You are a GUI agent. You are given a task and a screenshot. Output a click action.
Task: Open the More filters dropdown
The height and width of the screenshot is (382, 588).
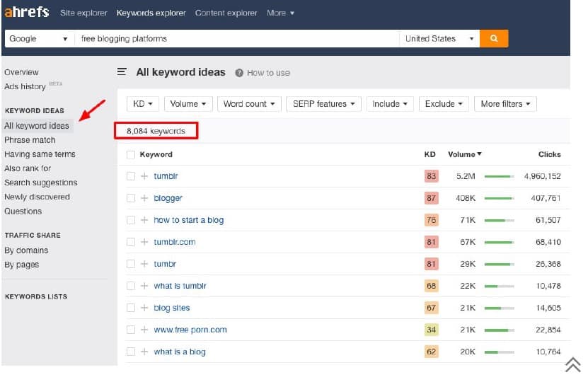pos(505,104)
